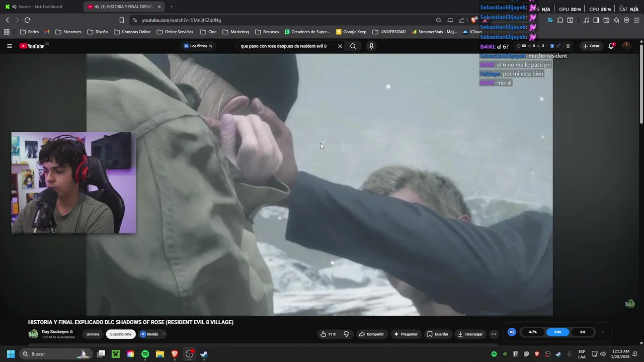Open the Google Keep bookmark
The image size is (644, 362).
click(351, 32)
